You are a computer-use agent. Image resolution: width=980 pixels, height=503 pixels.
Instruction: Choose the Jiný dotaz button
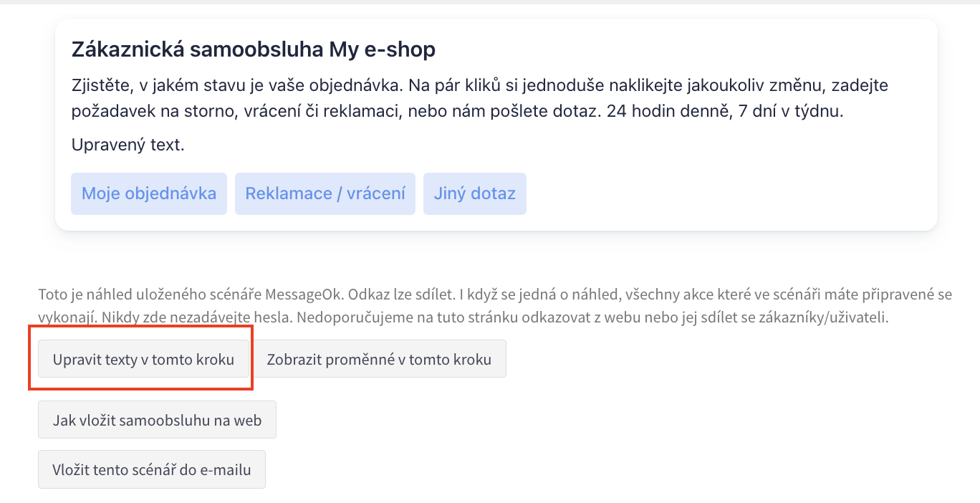point(475,193)
